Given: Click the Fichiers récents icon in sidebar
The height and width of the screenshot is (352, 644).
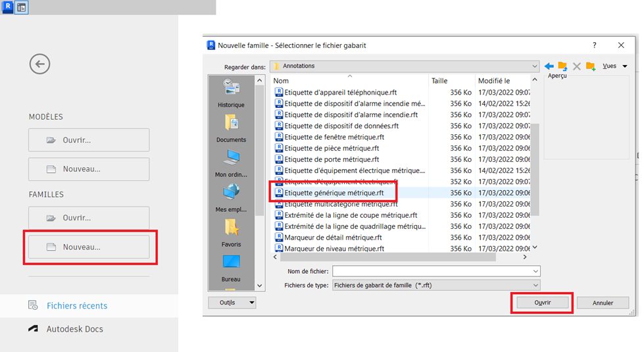Looking at the screenshot, I should click(33, 305).
